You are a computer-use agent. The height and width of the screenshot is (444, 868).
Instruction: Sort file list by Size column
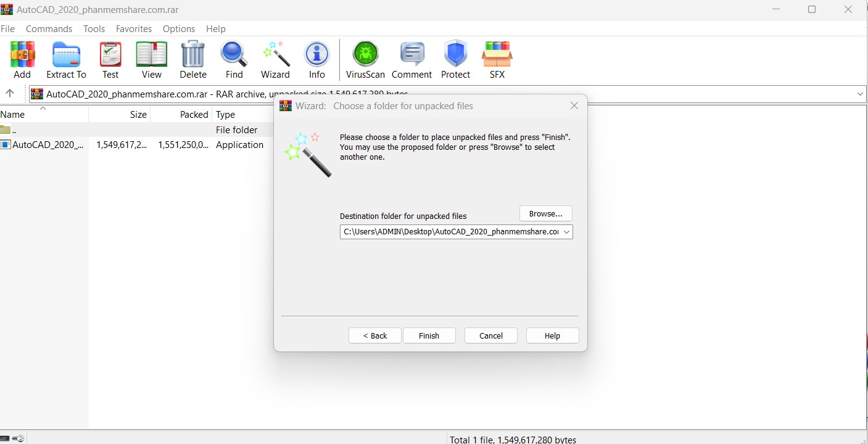pos(120,115)
